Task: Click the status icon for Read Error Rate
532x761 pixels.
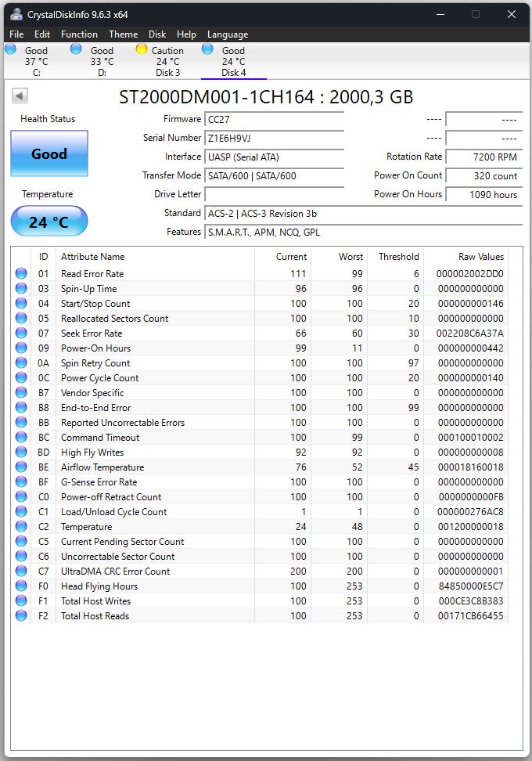Action: pos(21,273)
